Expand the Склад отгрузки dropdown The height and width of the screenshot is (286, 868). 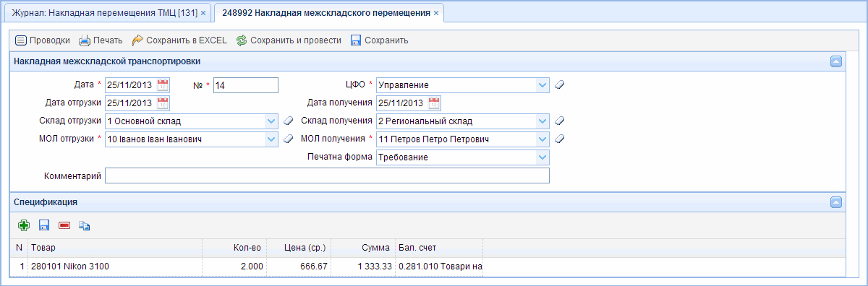tap(271, 121)
